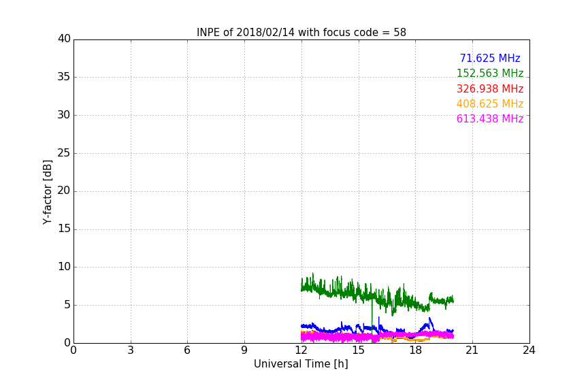The height and width of the screenshot is (392, 588).
Task: Click the x-axis tick value 24
Action: pos(529,350)
